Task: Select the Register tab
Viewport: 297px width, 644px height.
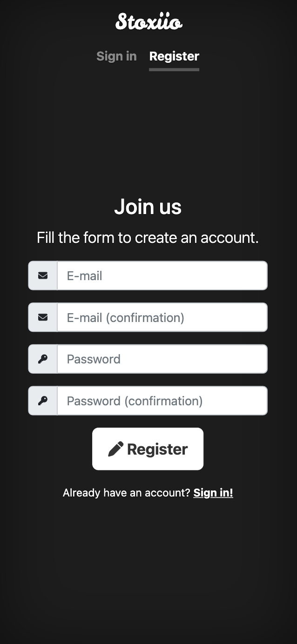Action: [174, 56]
